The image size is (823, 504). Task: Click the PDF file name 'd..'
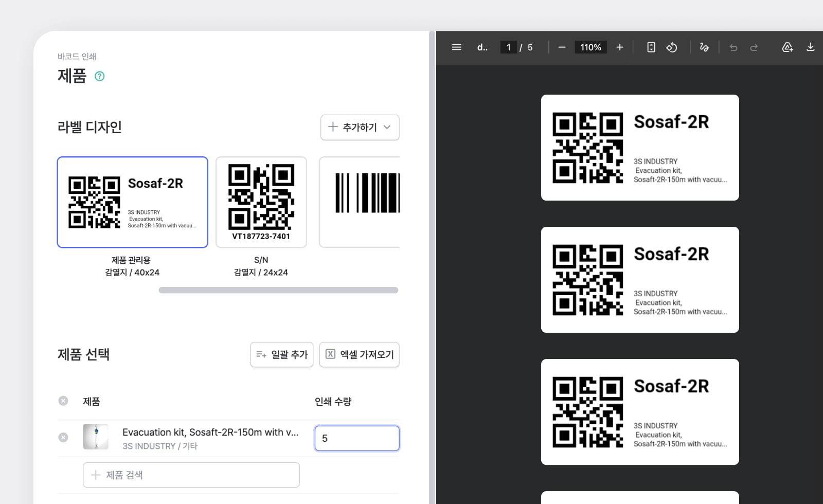coord(482,47)
